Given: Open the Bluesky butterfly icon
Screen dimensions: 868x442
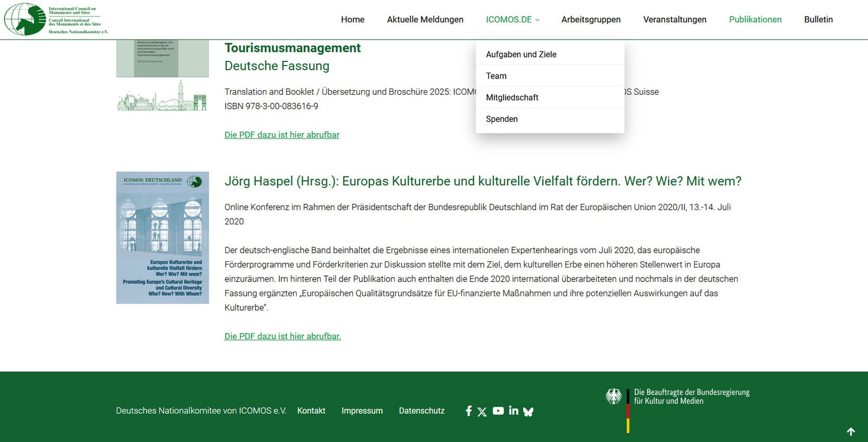Looking at the screenshot, I should [528, 411].
